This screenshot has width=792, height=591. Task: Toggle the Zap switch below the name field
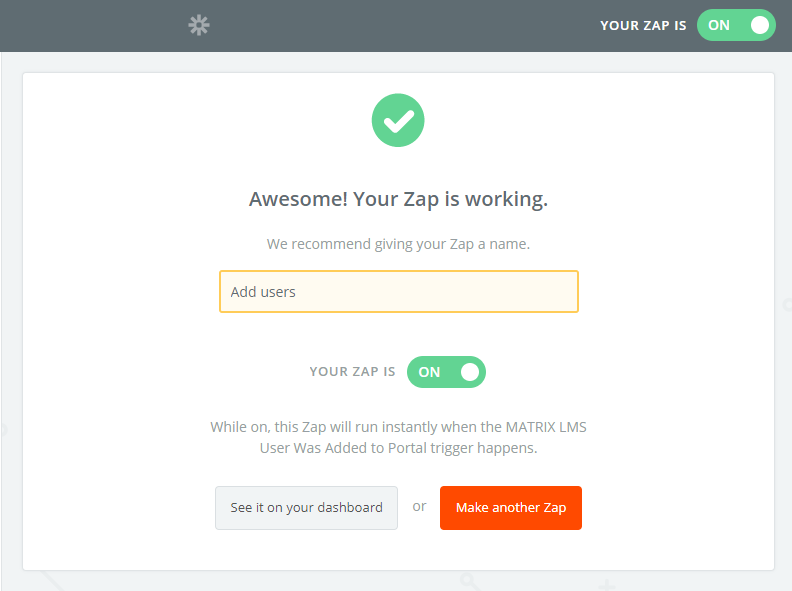pos(446,372)
